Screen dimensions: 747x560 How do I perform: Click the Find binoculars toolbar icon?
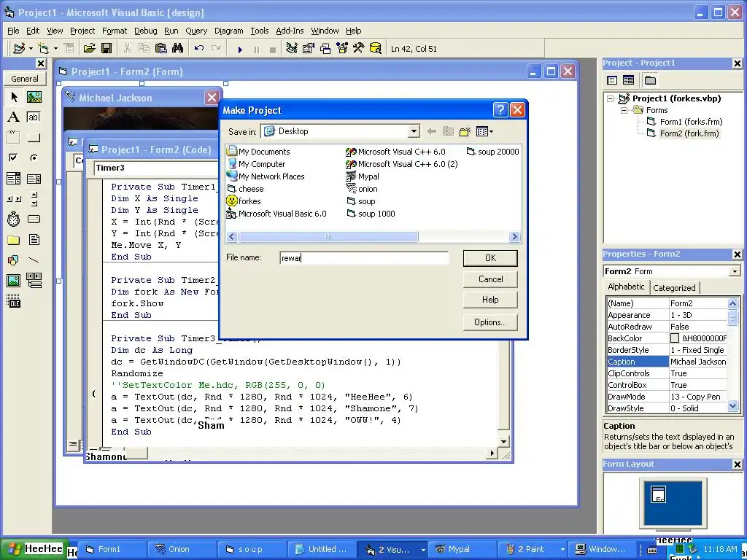pyautogui.click(x=178, y=48)
